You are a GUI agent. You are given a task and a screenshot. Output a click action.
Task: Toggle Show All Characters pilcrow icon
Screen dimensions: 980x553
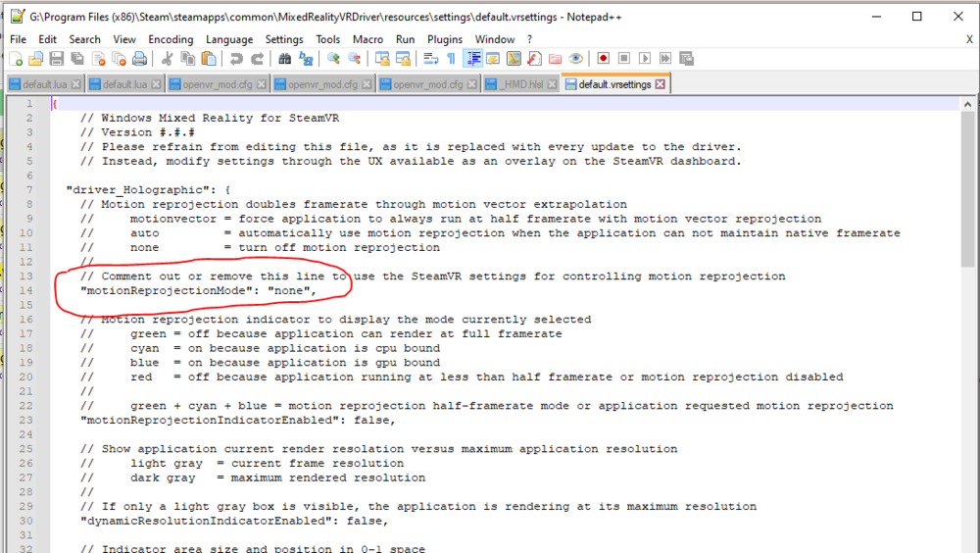(451, 59)
